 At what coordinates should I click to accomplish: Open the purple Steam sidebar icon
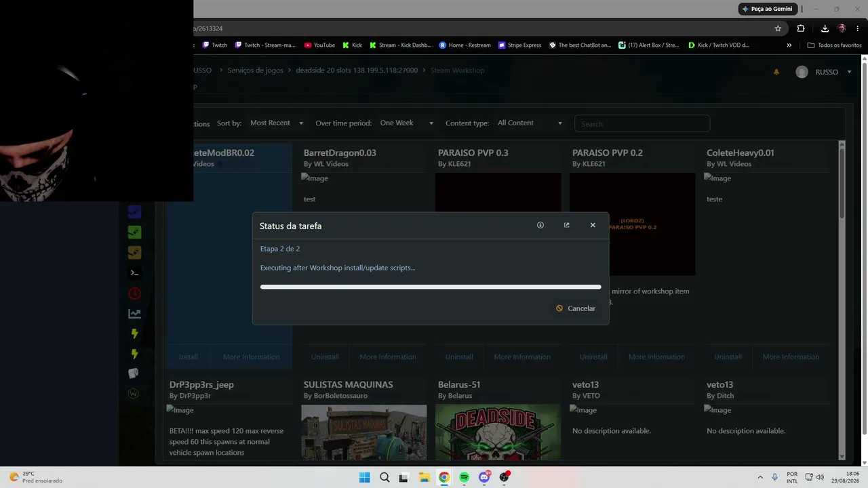pos(134,212)
